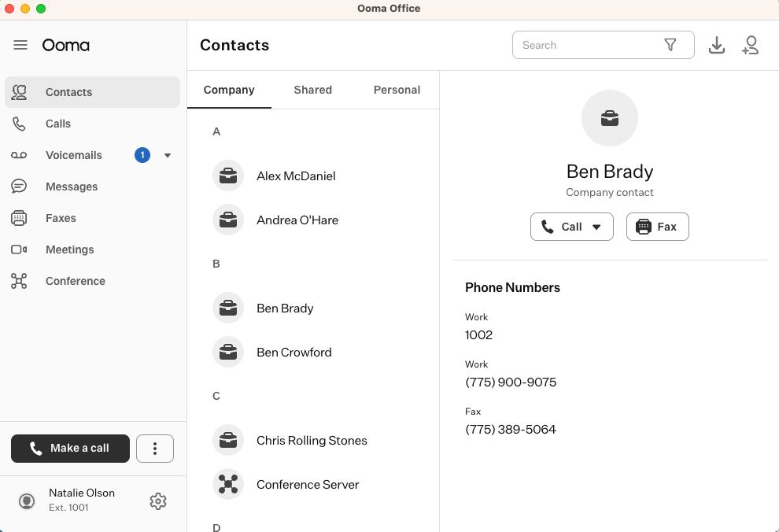This screenshot has width=779, height=532.
Task: Open the settings gear next to Natalie Olson
Action: (x=157, y=501)
